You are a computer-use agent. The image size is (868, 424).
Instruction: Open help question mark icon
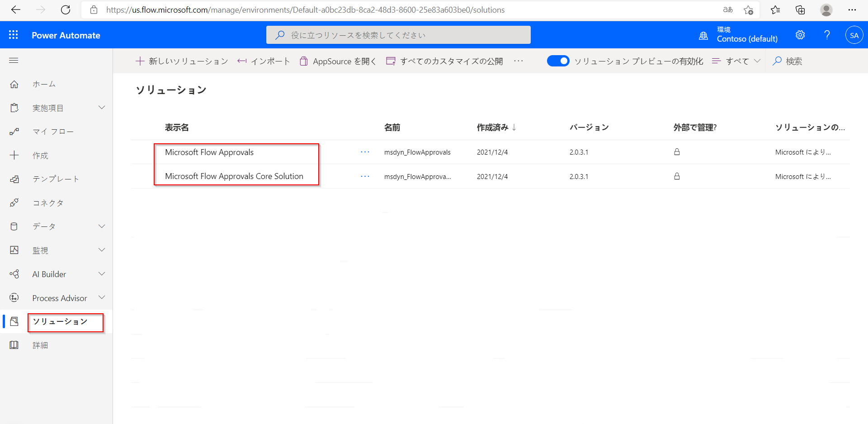pos(827,35)
